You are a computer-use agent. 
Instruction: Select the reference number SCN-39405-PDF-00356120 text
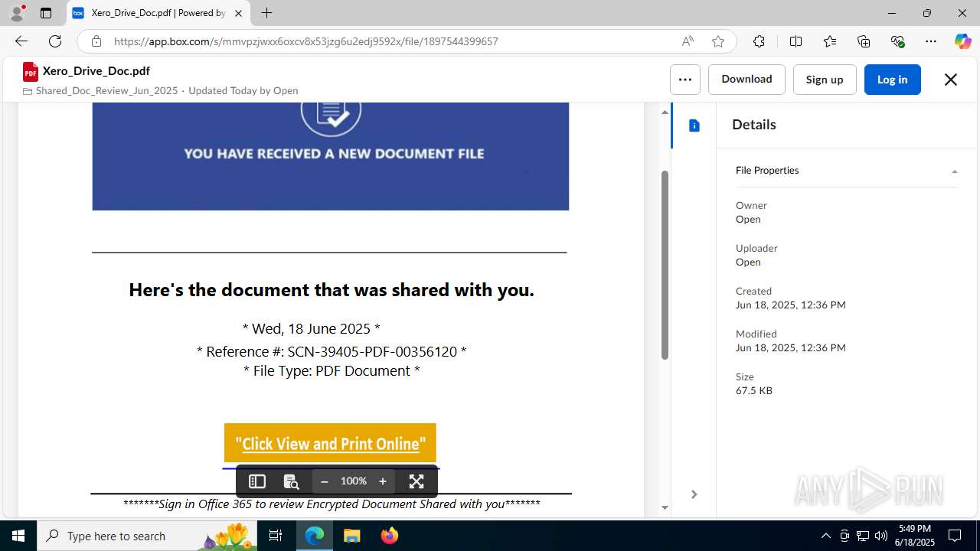coord(372,352)
